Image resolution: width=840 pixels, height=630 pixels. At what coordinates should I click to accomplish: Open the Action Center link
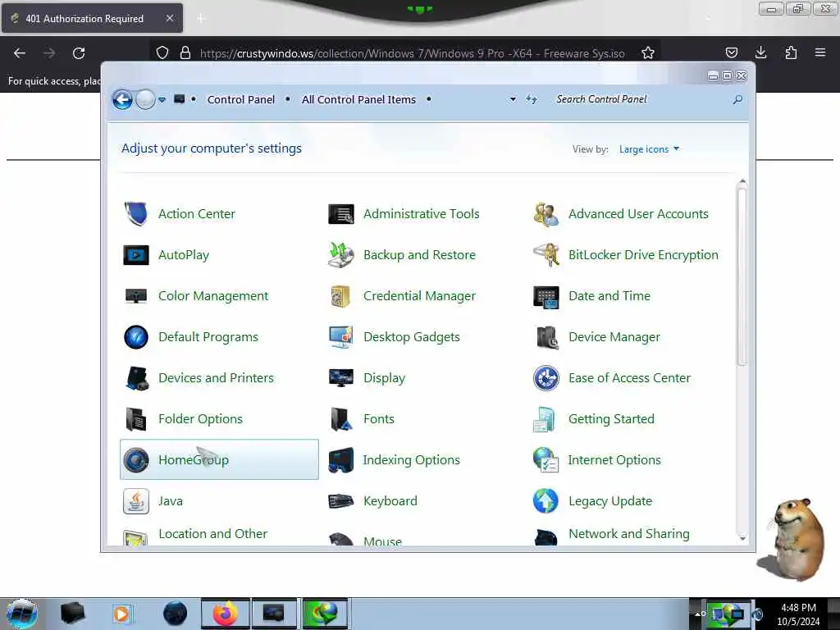197,214
